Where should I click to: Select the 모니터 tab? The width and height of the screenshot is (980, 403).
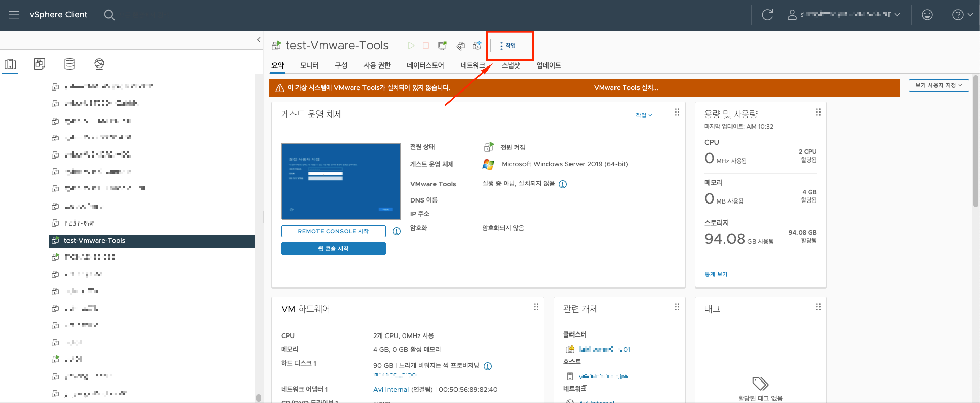309,65
